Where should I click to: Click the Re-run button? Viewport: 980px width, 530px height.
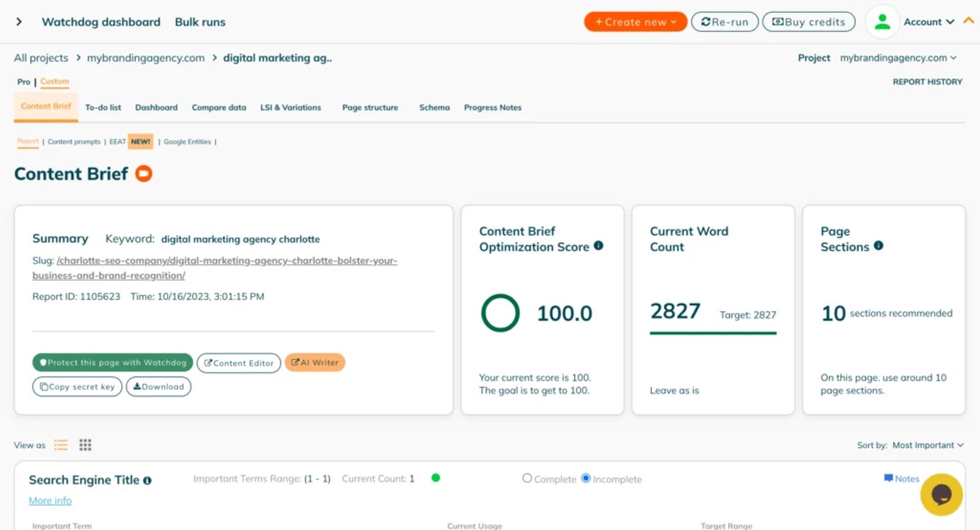(x=725, y=21)
